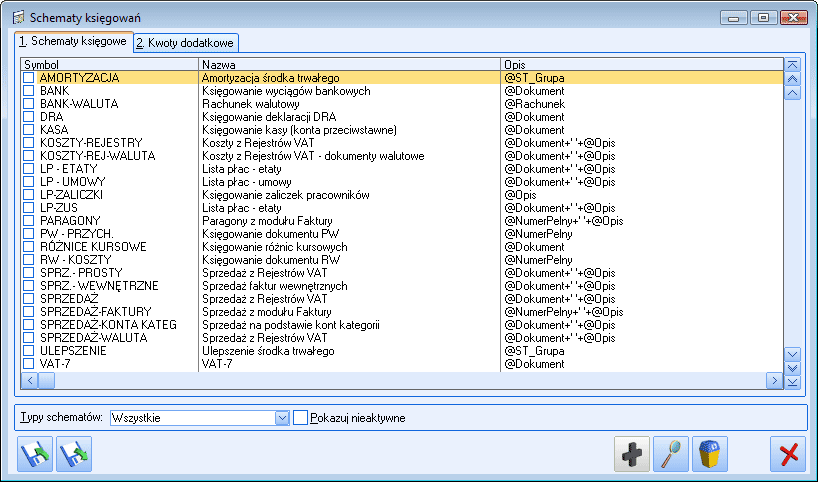This screenshot has width=818, height=482.
Task: Check the box for KASA schema
Action: pos(29,130)
